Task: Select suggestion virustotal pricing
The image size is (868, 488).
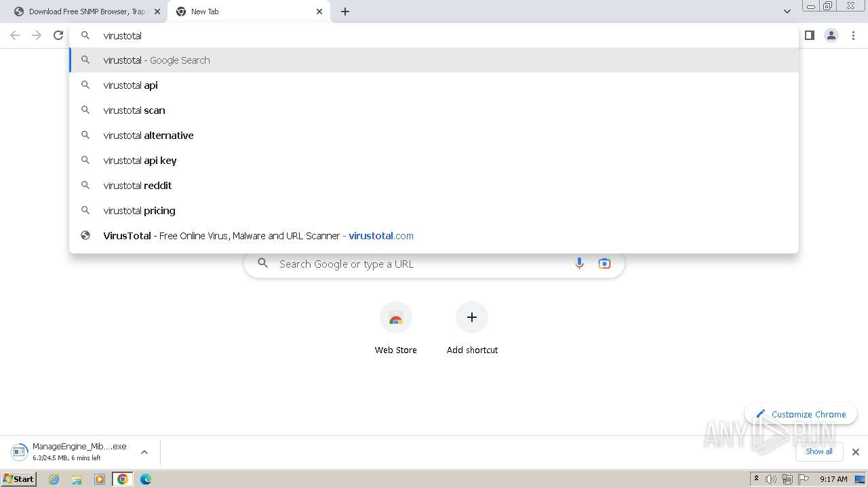Action: [x=434, y=211]
